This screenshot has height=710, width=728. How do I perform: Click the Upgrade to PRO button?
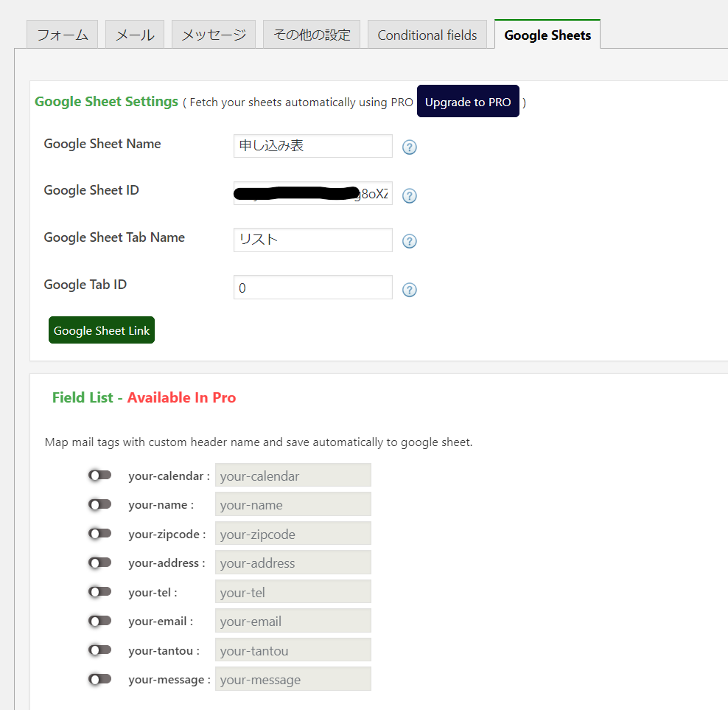point(468,102)
